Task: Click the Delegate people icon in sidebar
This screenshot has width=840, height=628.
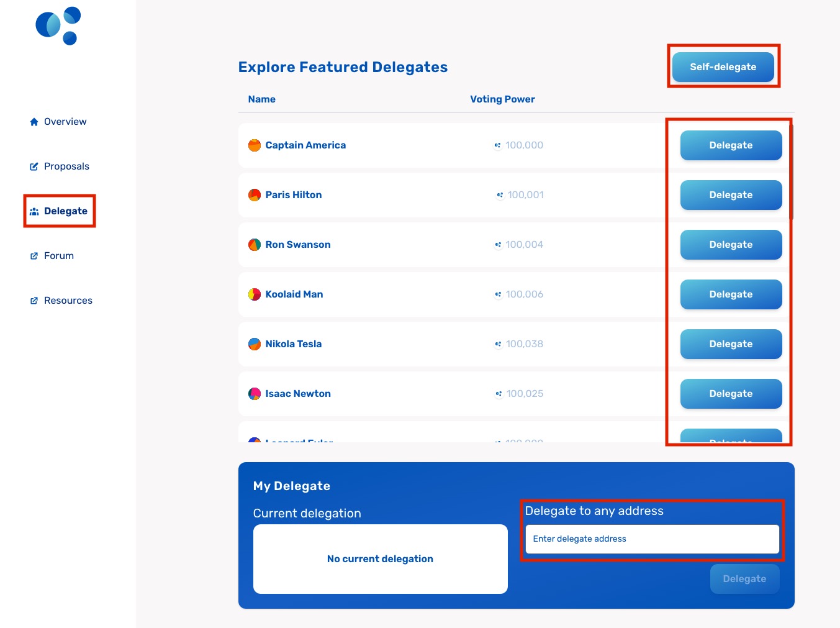Action: click(x=34, y=211)
